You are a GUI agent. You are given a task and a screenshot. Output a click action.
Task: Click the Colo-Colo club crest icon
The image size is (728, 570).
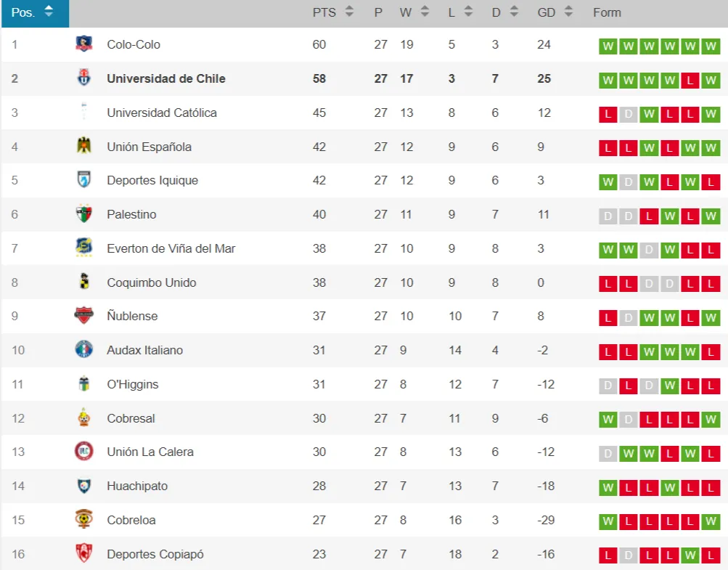84,44
